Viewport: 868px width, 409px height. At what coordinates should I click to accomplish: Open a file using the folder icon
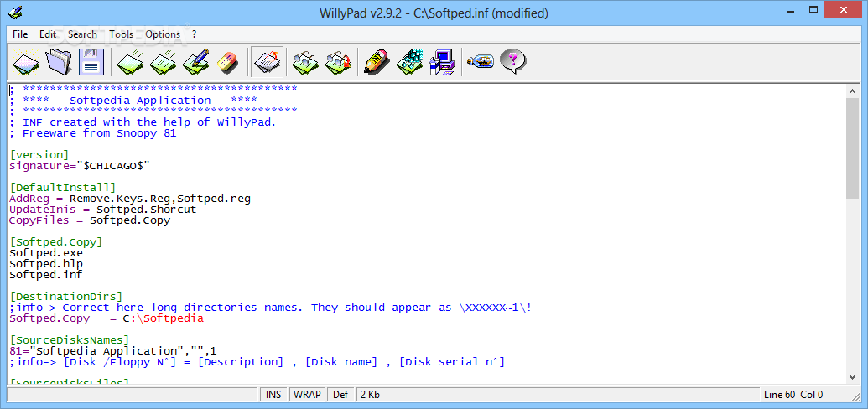click(59, 61)
